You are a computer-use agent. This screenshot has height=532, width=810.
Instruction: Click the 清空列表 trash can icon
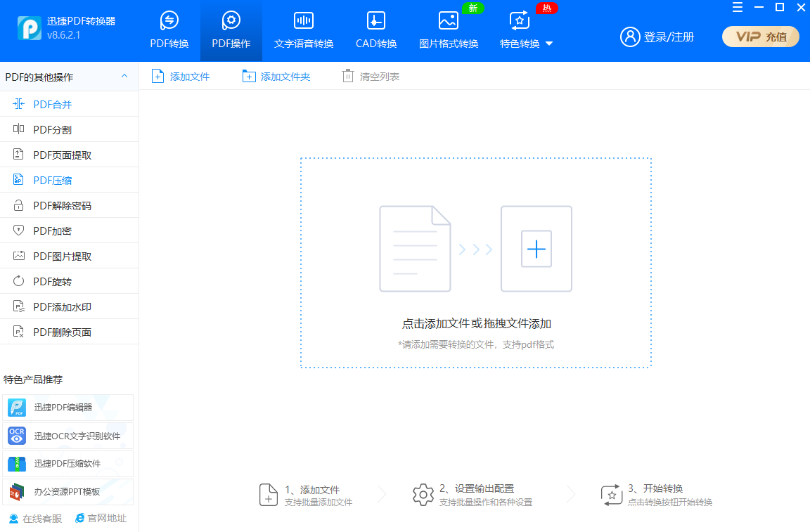tap(348, 77)
